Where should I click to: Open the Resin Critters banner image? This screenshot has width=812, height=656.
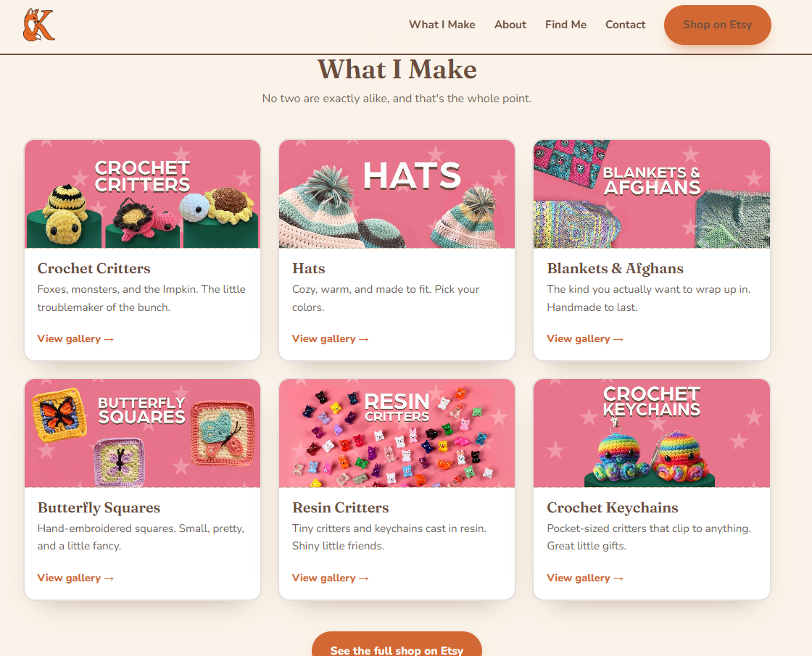point(397,433)
